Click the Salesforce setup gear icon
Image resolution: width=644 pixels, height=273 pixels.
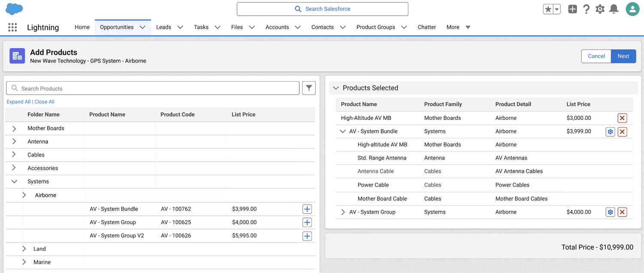coord(600,9)
